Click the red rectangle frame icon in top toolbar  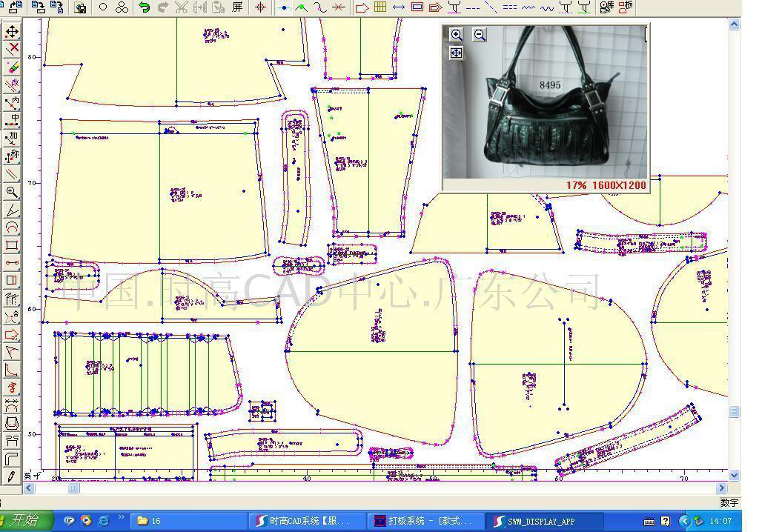417,7
